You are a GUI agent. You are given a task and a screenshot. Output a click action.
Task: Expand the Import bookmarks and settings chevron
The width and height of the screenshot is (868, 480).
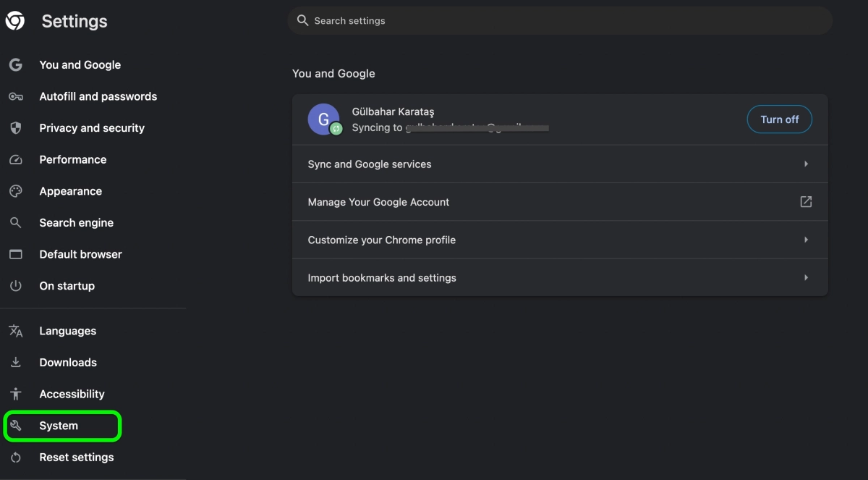[806, 277]
